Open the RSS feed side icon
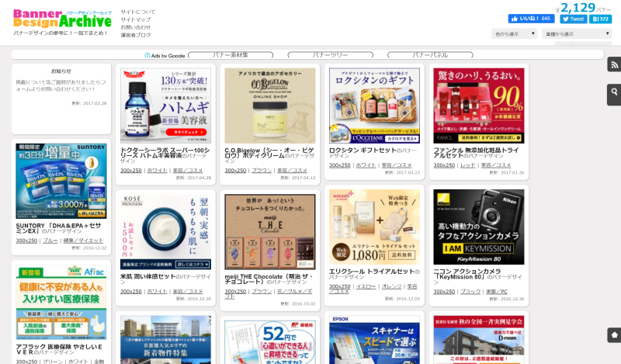The height and width of the screenshot is (364, 621). (x=614, y=64)
